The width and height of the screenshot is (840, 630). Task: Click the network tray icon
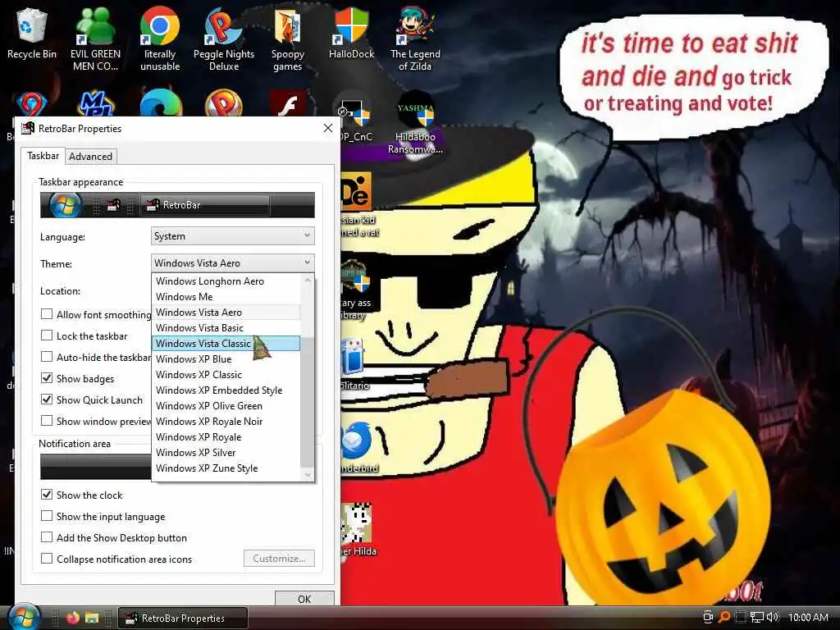click(756, 617)
